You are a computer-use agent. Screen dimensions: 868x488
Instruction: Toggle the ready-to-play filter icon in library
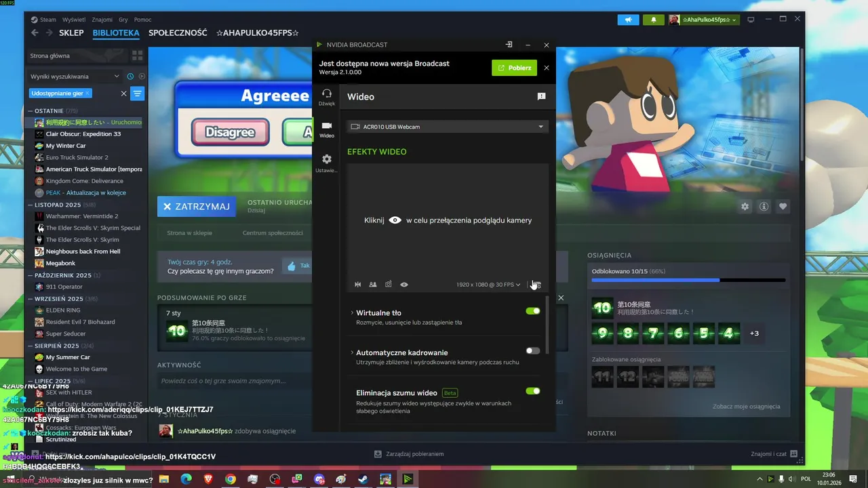[x=142, y=77]
